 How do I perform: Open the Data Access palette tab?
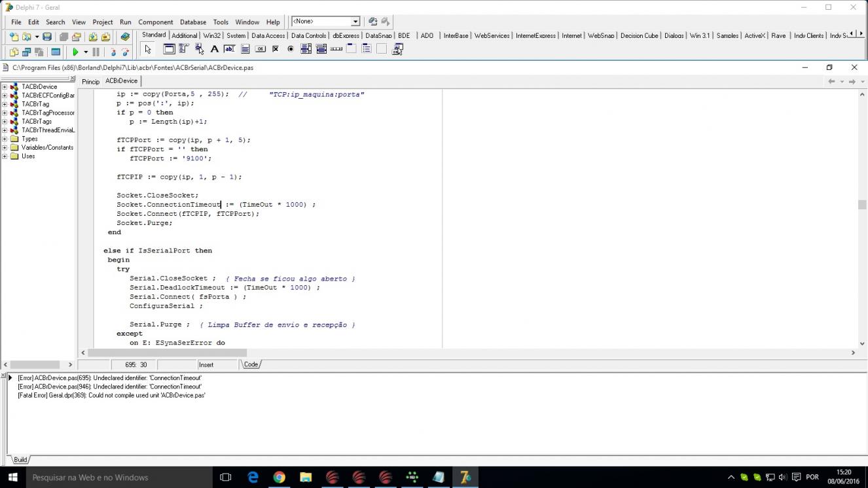point(268,36)
